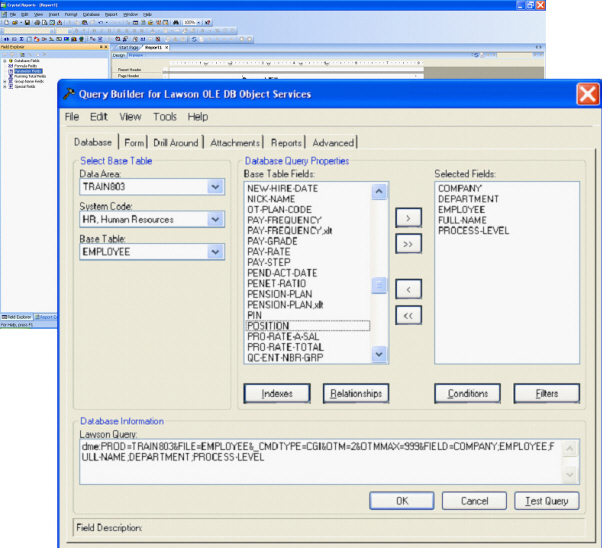Open the Data Area dropdown showing TRAIN803
The height and width of the screenshot is (548, 602).
click(215, 187)
